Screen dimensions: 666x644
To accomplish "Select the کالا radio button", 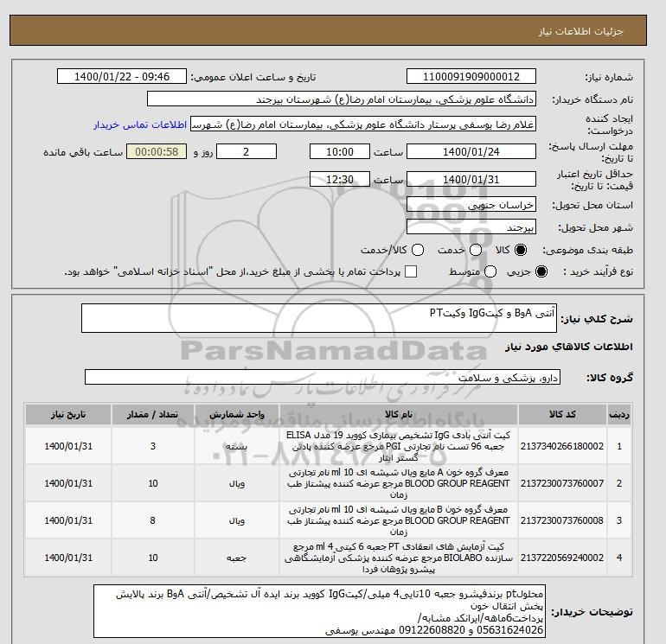I will [x=521, y=250].
